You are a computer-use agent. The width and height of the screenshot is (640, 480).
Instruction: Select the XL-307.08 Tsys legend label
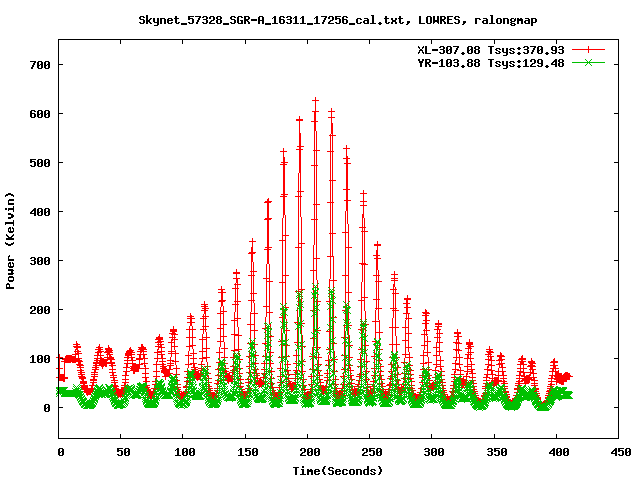coord(492,49)
